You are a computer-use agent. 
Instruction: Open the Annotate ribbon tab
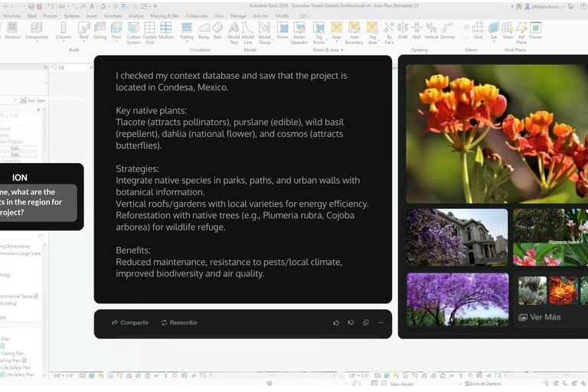tap(113, 16)
